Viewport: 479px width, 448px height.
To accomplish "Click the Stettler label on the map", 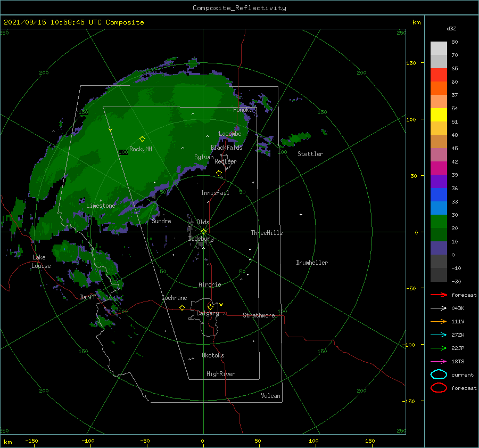I will 310,154.
